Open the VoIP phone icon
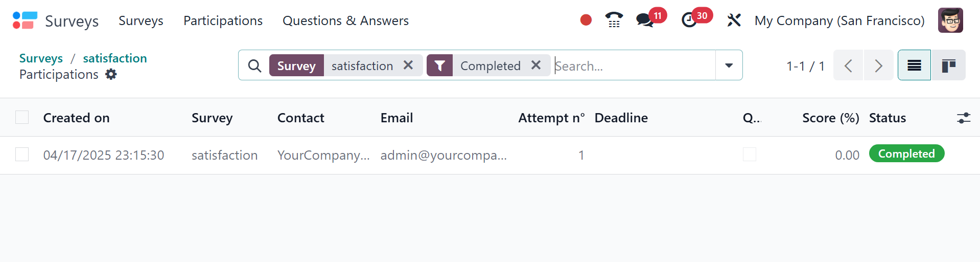980x262 pixels. (614, 20)
